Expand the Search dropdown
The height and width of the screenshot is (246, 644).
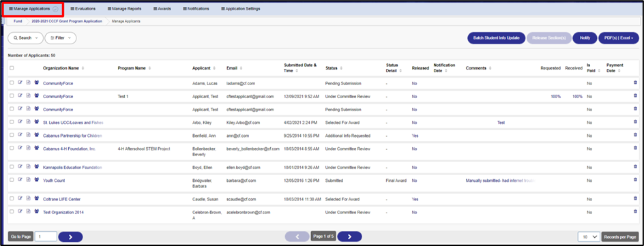click(x=25, y=37)
